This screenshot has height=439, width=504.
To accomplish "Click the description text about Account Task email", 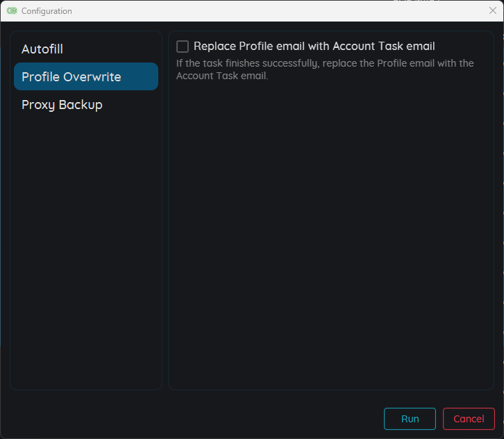I will coord(325,69).
